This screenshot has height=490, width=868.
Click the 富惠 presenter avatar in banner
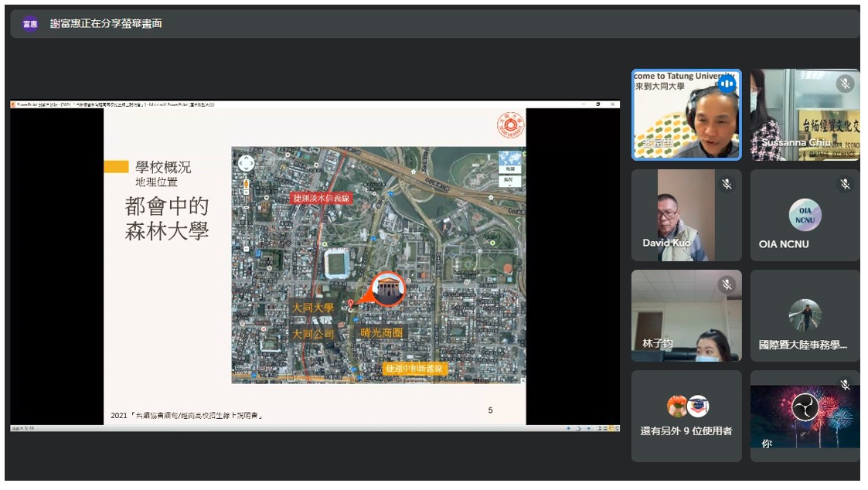coord(30,24)
